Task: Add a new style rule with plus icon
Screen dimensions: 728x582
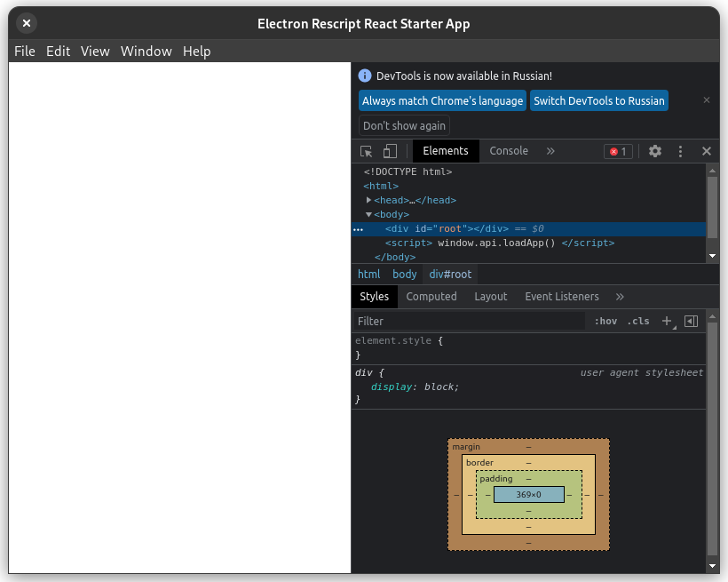Action: [x=667, y=321]
